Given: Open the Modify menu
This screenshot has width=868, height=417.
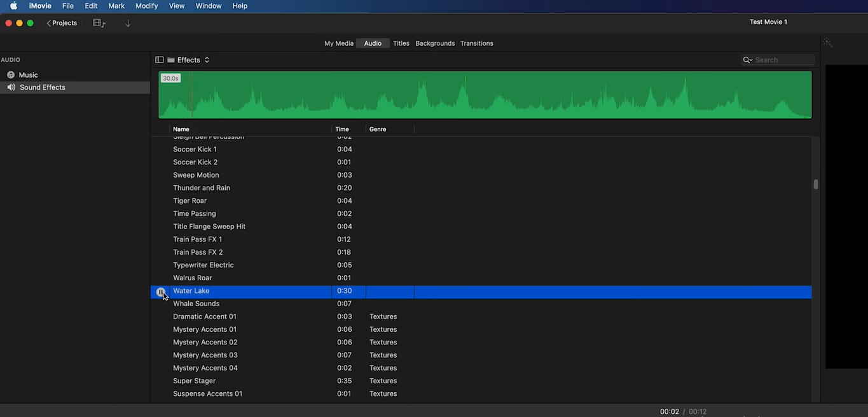Looking at the screenshot, I should click(146, 6).
